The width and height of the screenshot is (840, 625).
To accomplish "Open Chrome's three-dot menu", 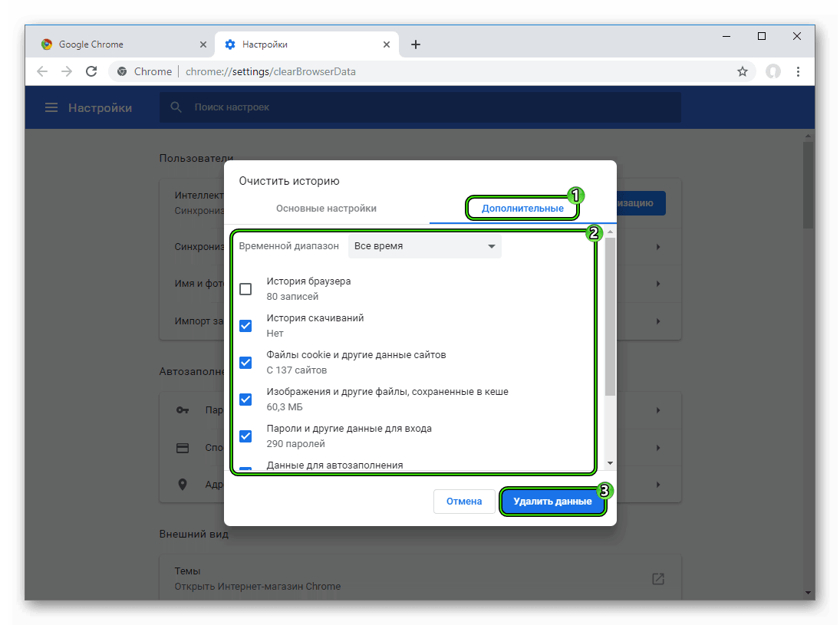I will tap(798, 71).
